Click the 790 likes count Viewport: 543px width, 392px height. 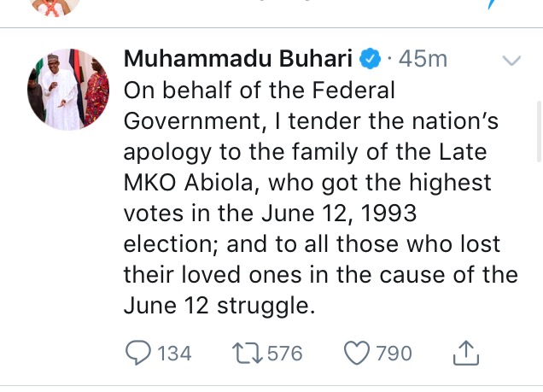394,354
